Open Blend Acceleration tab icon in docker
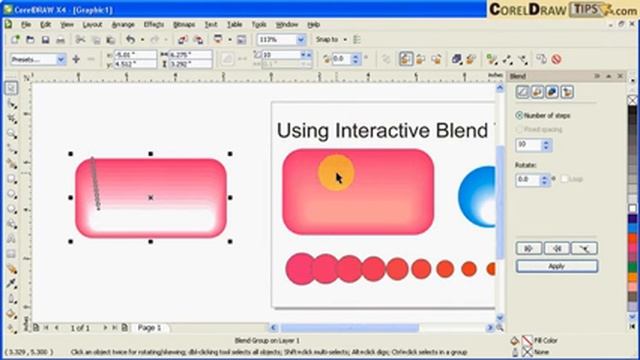Viewport: 640px width, 360px height. coord(537,92)
